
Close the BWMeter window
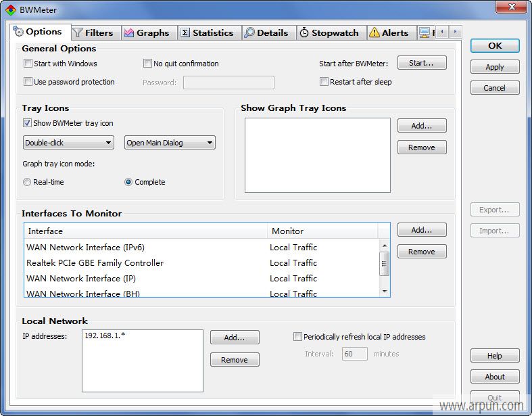coord(512,7)
